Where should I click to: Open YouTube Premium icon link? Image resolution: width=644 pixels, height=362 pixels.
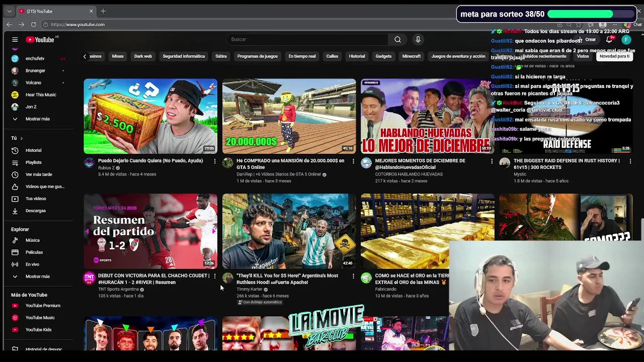click(x=15, y=306)
